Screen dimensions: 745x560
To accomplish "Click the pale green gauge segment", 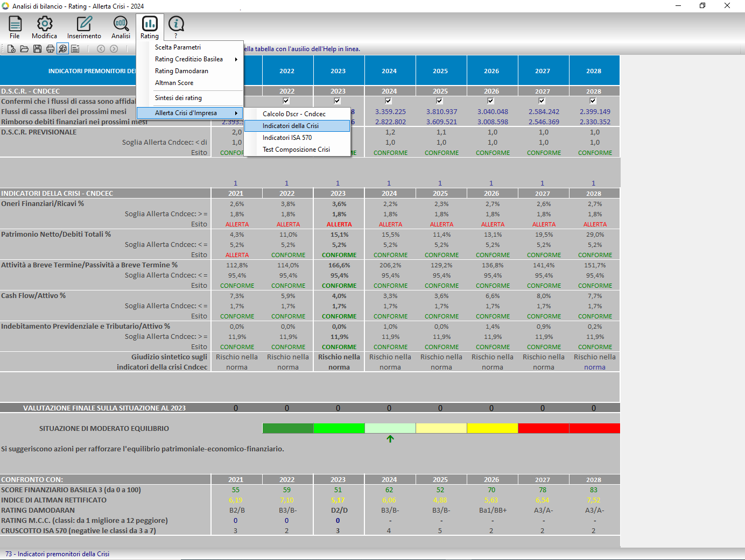I will point(390,428).
